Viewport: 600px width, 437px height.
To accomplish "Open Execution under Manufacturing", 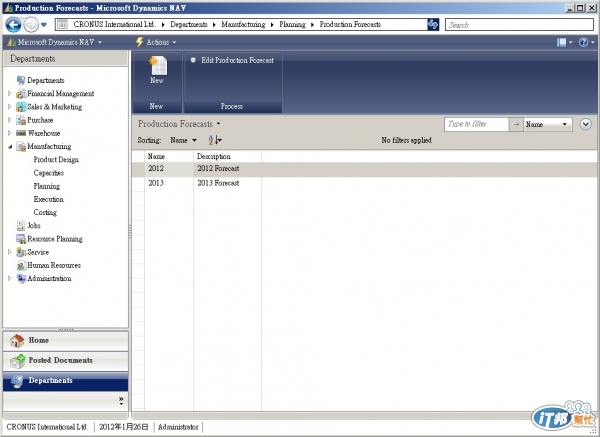I will (x=48, y=199).
